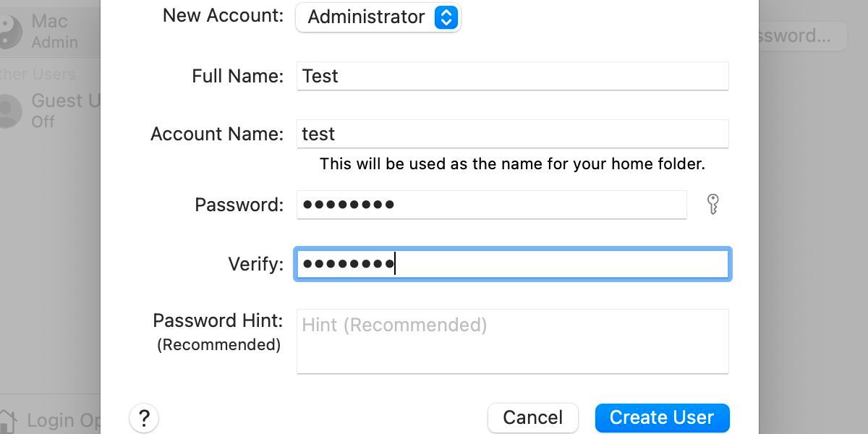The image size is (868, 434).
Task: Place cursor in the Verify password field
Action: click(x=512, y=264)
